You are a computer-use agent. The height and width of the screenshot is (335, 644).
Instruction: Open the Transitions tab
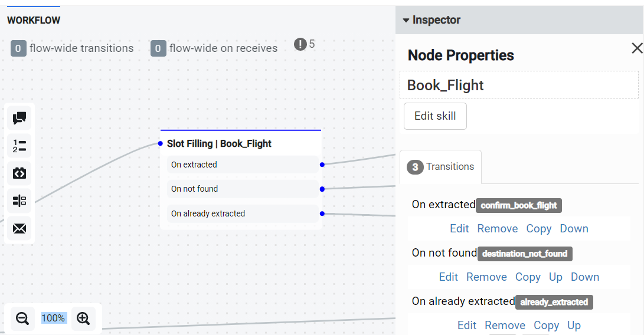click(440, 167)
